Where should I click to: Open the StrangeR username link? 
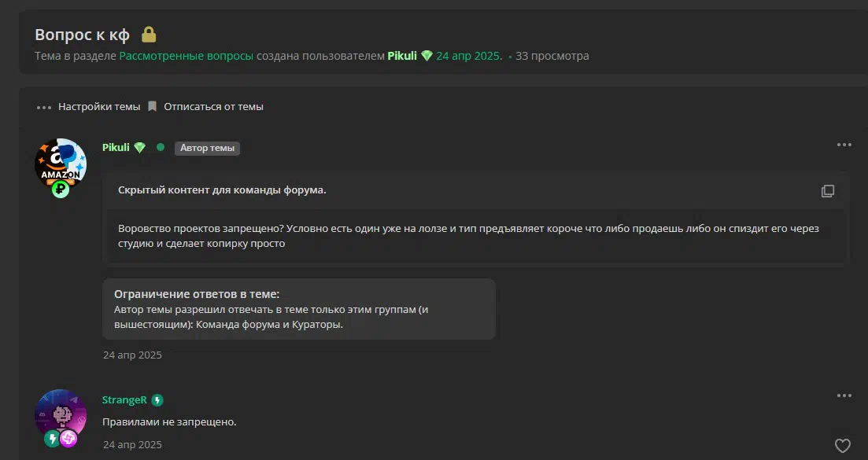124,399
